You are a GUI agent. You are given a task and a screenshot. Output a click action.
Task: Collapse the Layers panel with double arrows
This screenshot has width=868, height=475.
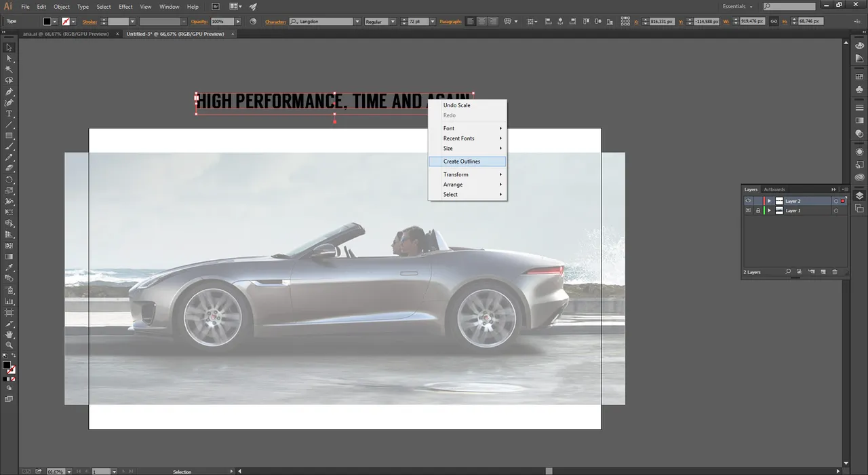pyautogui.click(x=834, y=189)
